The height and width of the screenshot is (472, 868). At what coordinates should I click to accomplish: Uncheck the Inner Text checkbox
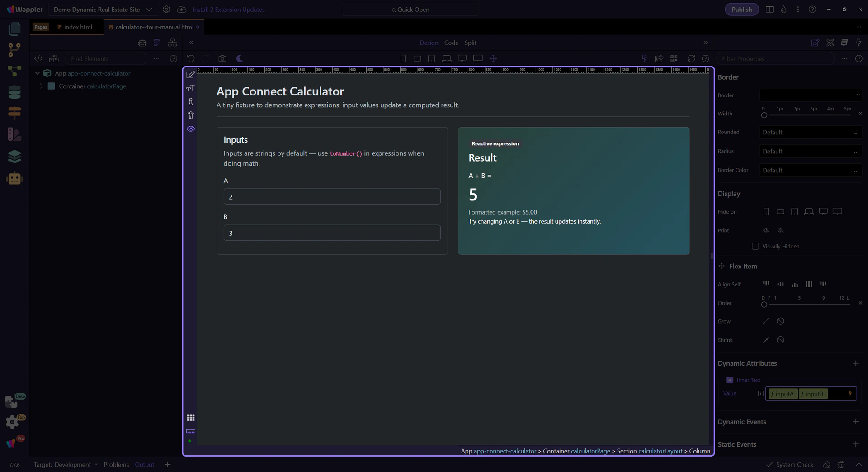(730, 380)
